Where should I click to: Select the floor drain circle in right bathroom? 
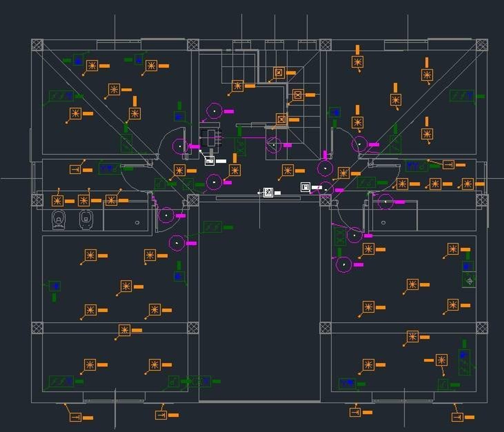click(383, 223)
